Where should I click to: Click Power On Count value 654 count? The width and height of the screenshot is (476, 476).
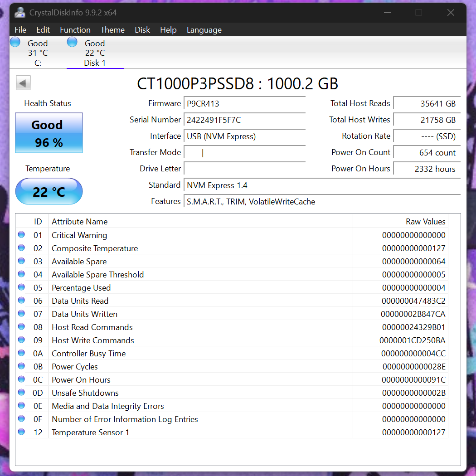pos(427,152)
